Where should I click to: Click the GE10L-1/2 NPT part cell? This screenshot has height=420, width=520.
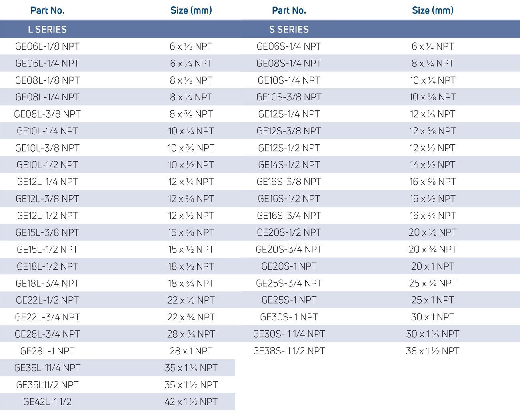pyautogui.click(x=47, y=165)
